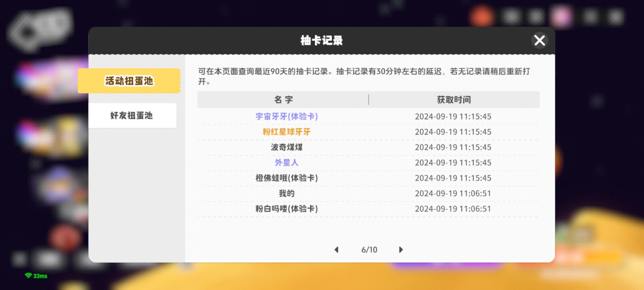Select the 宇宙牙牙(体验卡) record
Screen dimensions: 644x290
coord(287,117)
